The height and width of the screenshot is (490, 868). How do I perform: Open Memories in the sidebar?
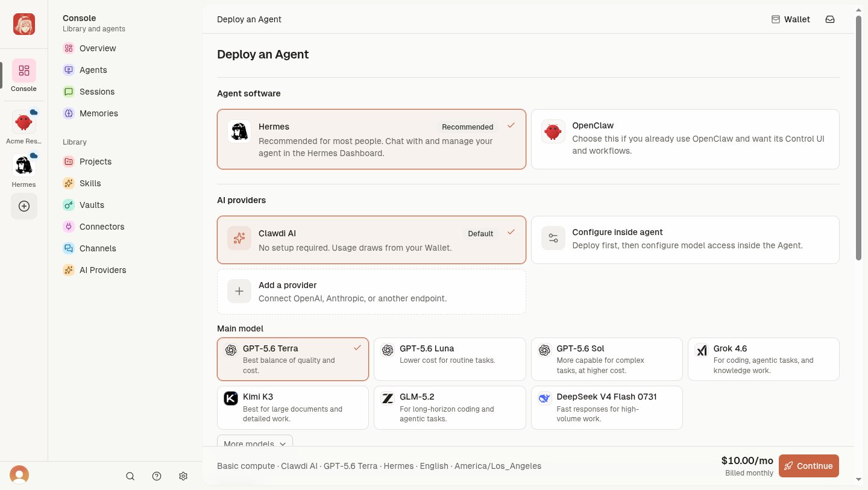pos(125,113)
